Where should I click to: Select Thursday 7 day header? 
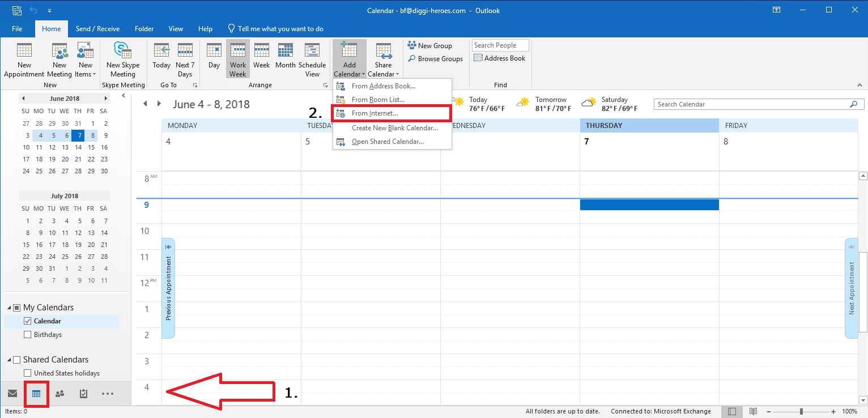[x=649, y=126]
